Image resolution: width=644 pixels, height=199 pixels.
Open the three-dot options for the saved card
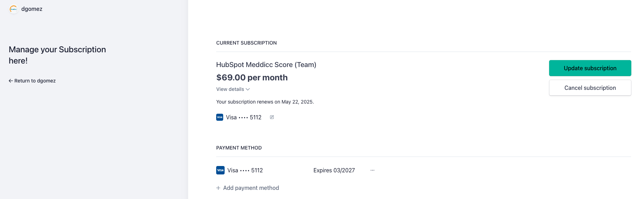pyautogui.click(x=372, y=170)
